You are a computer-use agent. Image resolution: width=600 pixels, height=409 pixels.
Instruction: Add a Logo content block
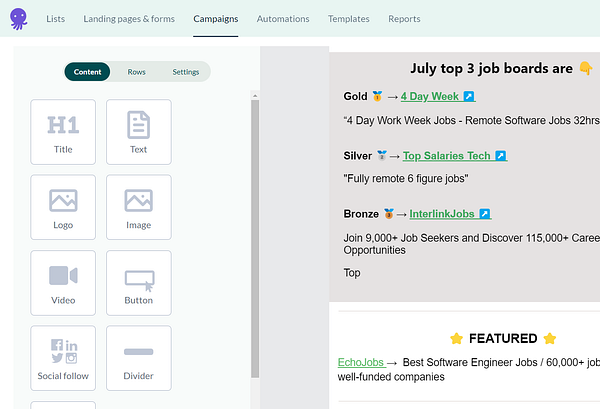click(x=63, y=207)
